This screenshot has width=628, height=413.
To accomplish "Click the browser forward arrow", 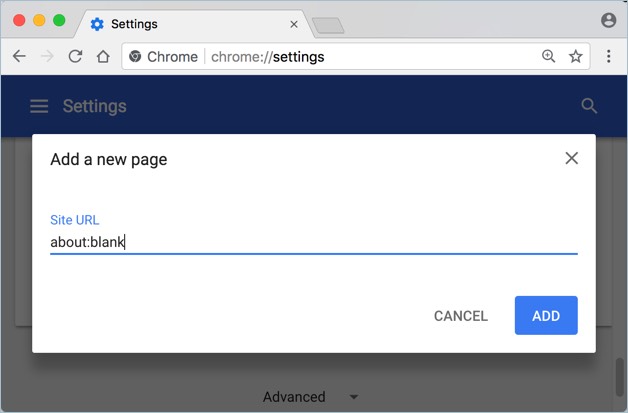I will (47, 56).
